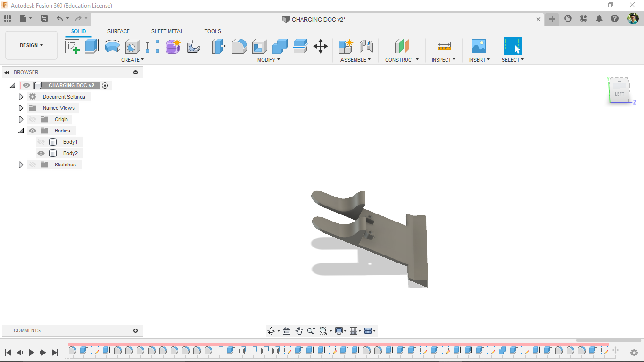Click the Measure icon under INSPECT

(443, 46)
